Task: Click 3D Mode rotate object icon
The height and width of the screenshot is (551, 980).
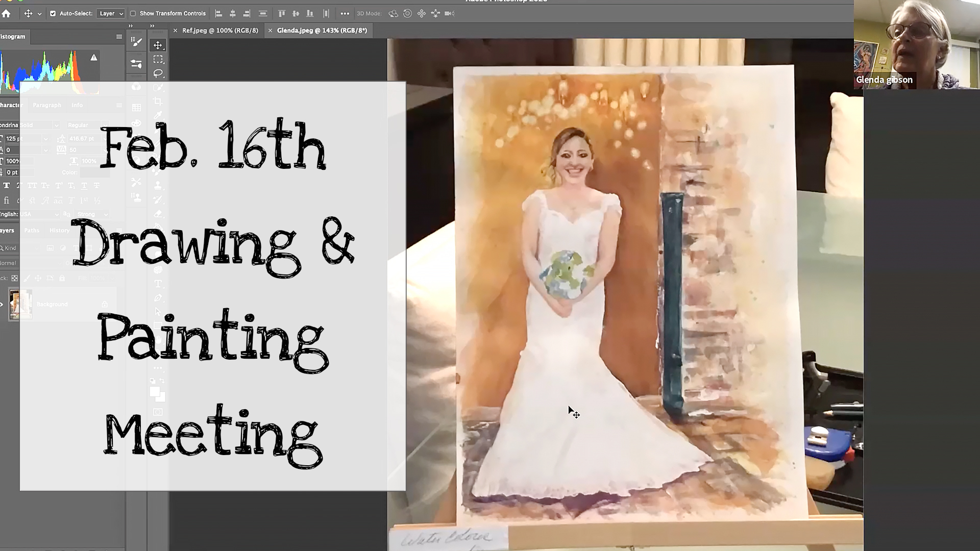Action: 394,14
